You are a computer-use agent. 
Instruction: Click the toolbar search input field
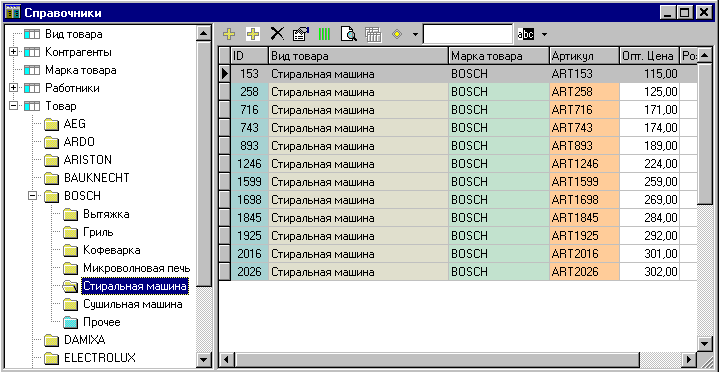(468, 34)
